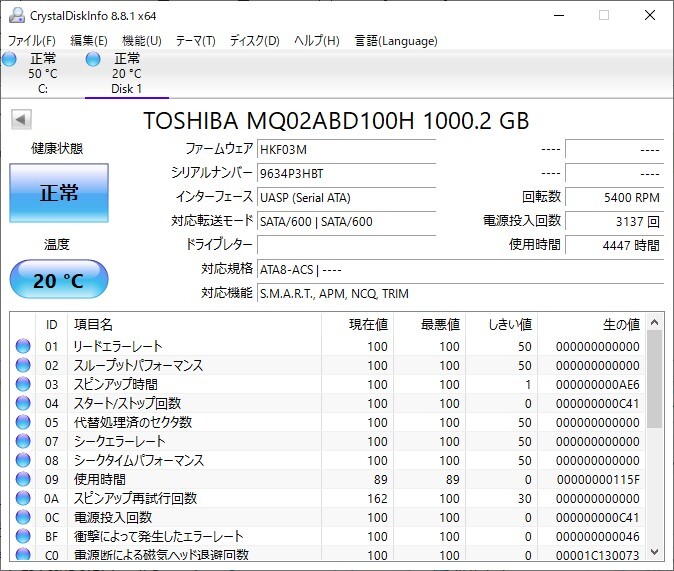Click the model title TOSHIBA MQ02ABD100H 1000.2 GB
Viewport: 674px width, 571px height.
pos(336,121)
